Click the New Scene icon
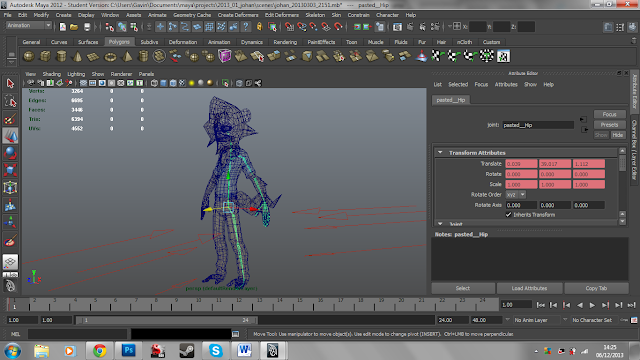 click(62, 27)
